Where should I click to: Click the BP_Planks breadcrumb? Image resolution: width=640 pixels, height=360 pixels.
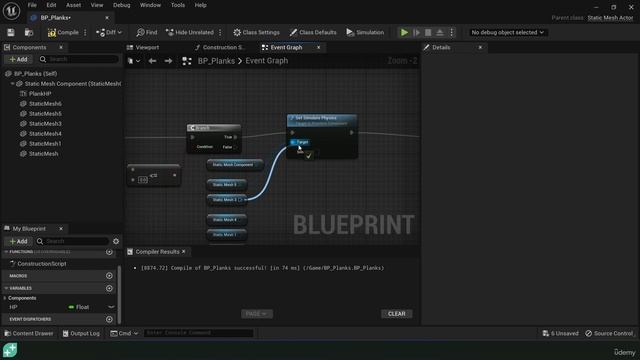(x=216, y=61)
